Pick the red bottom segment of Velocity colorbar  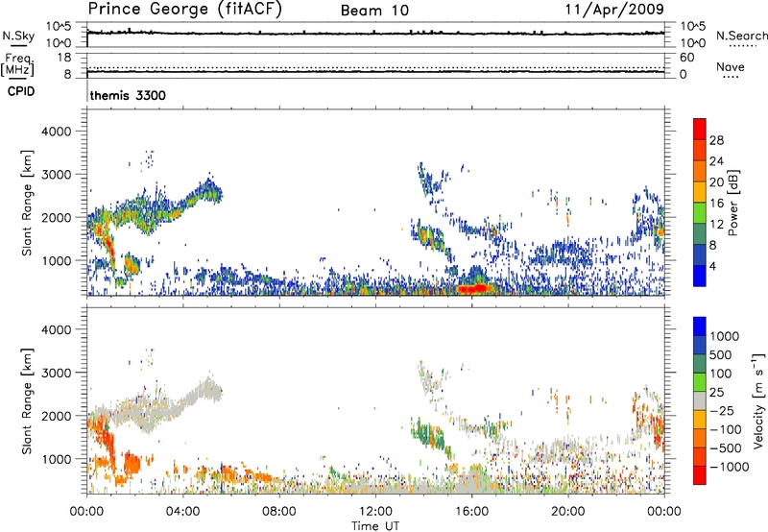point(700,475)
